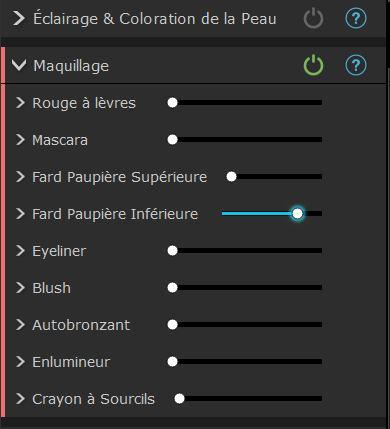This screenshot has width=390, height=429.
Task: Expand Eyeliner settings chevron
Action: 20,251
